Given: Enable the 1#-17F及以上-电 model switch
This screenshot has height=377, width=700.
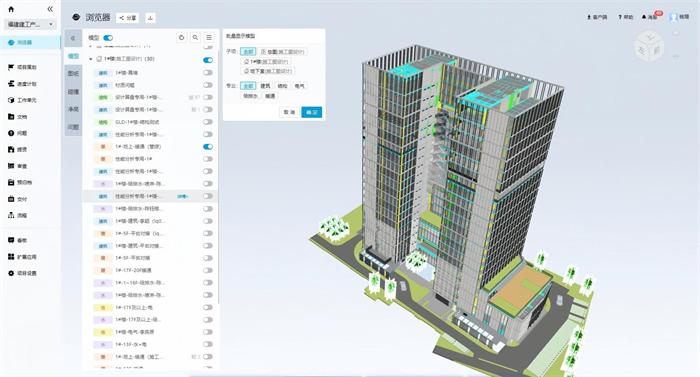Looking at the screenshot, I should pyautogui.click(x=208, y=307).
